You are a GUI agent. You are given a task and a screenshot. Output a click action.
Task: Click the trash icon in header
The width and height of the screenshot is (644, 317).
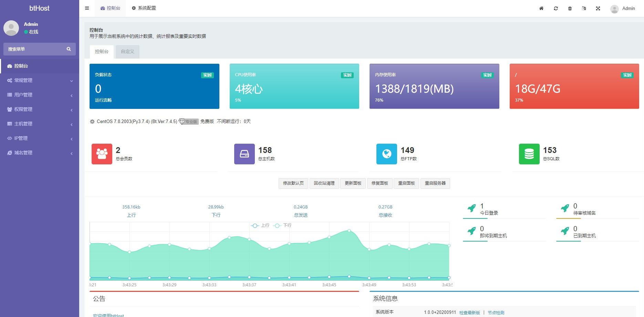[x=570, y=8]
